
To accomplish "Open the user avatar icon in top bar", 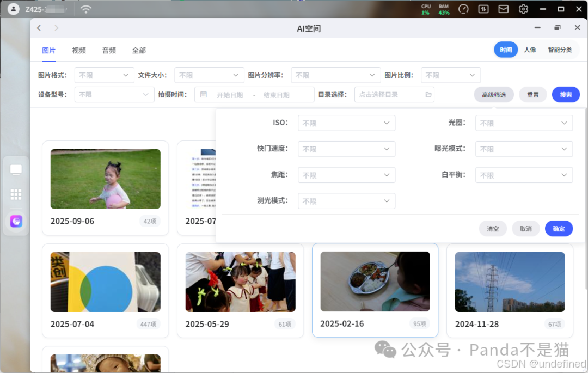I will 14,9.
